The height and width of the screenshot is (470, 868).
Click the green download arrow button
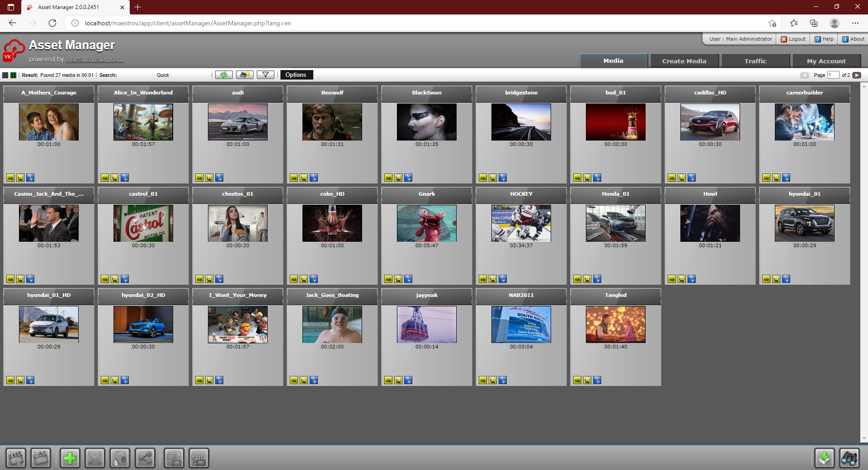point(825,458)
